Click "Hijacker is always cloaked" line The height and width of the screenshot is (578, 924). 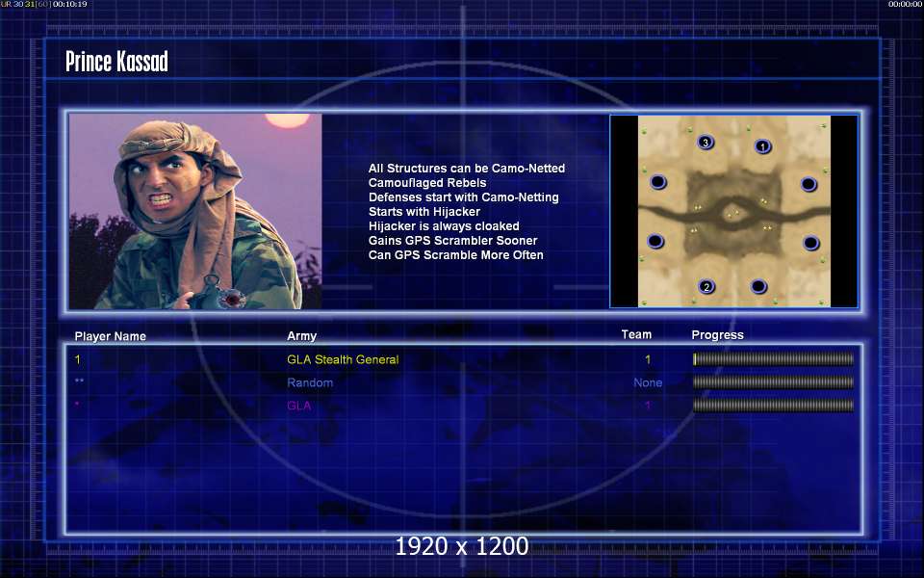[x=444, y=225]
